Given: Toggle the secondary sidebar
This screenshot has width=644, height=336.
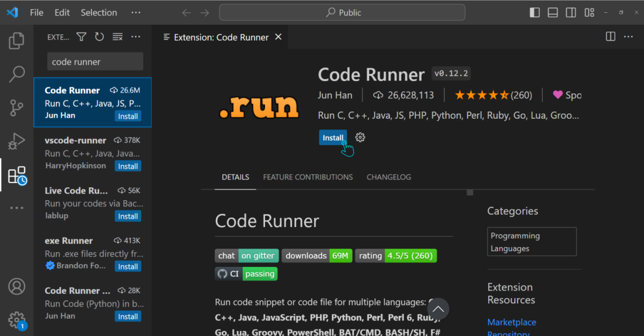Looking at the screenshot, I should [570, 12].
